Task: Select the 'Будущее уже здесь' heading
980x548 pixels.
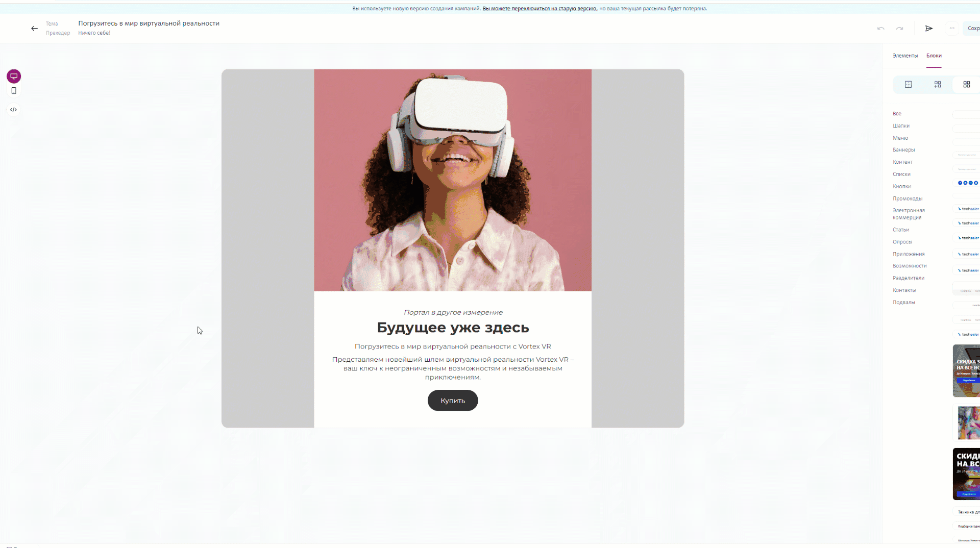Action: 453,328
